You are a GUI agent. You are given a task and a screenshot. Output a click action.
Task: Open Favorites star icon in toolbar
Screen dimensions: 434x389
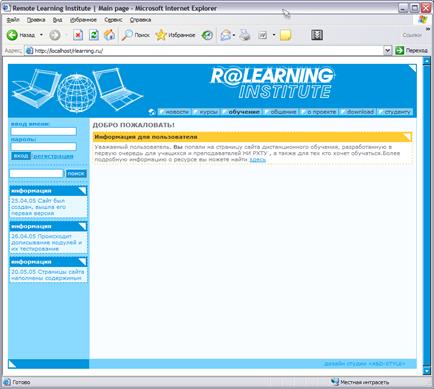161,35
